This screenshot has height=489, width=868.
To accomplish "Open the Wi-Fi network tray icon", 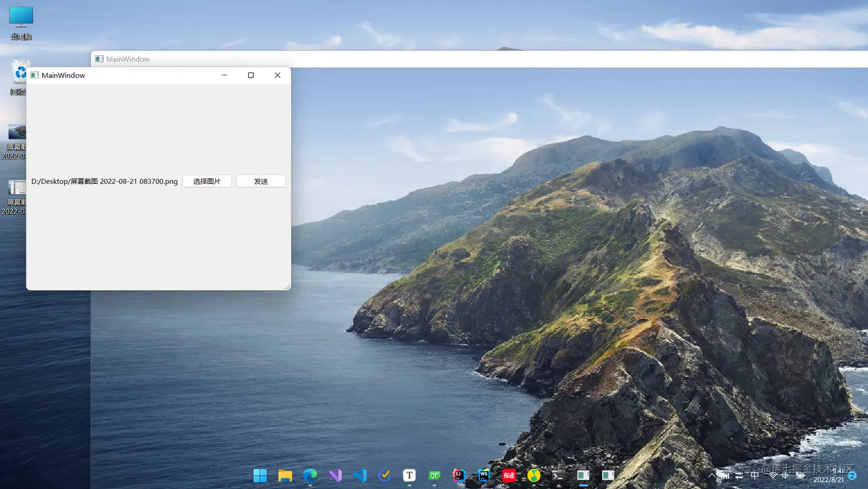I will pyautogui.click(x=773, y=475).
